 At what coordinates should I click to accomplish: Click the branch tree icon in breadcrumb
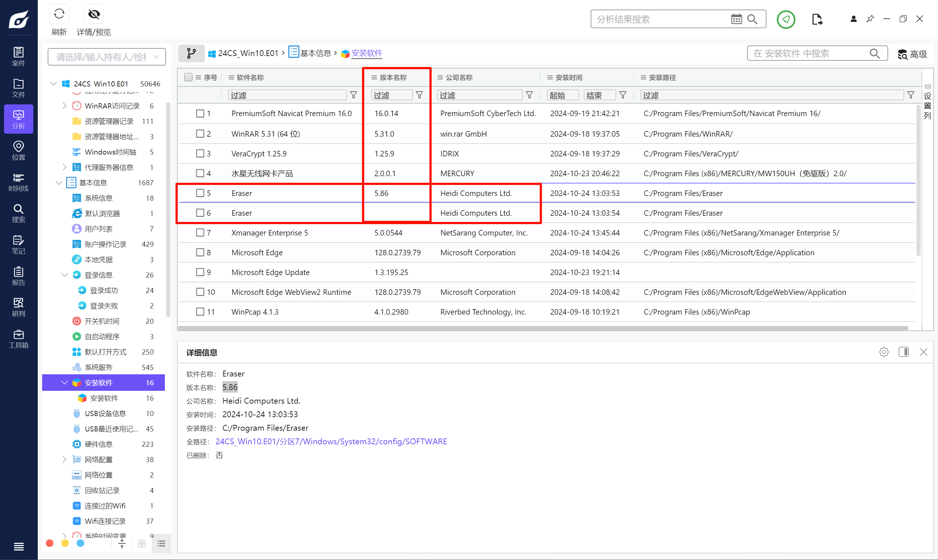(191, 53)
